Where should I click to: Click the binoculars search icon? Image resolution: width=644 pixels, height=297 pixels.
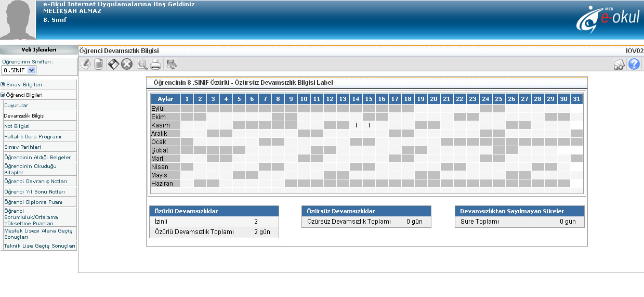619,64
